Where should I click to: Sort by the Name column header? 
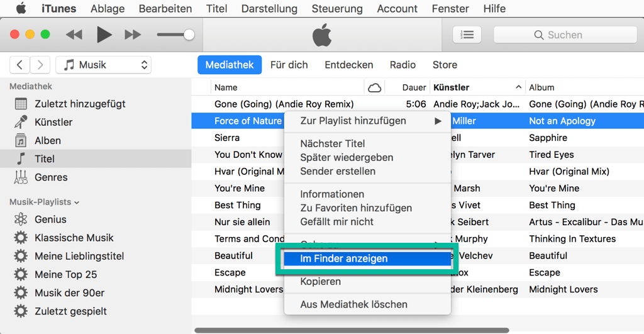[287, 87]
